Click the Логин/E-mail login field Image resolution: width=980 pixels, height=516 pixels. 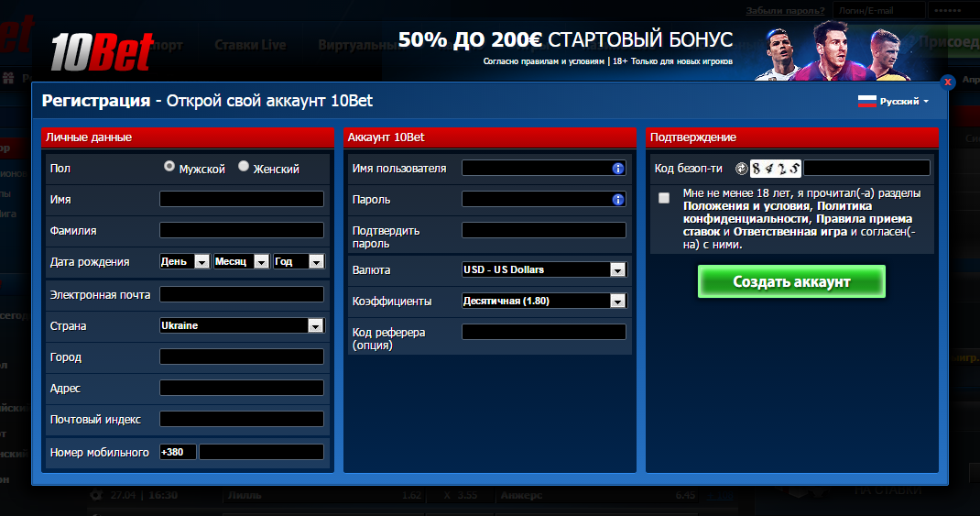click(878, 11)
